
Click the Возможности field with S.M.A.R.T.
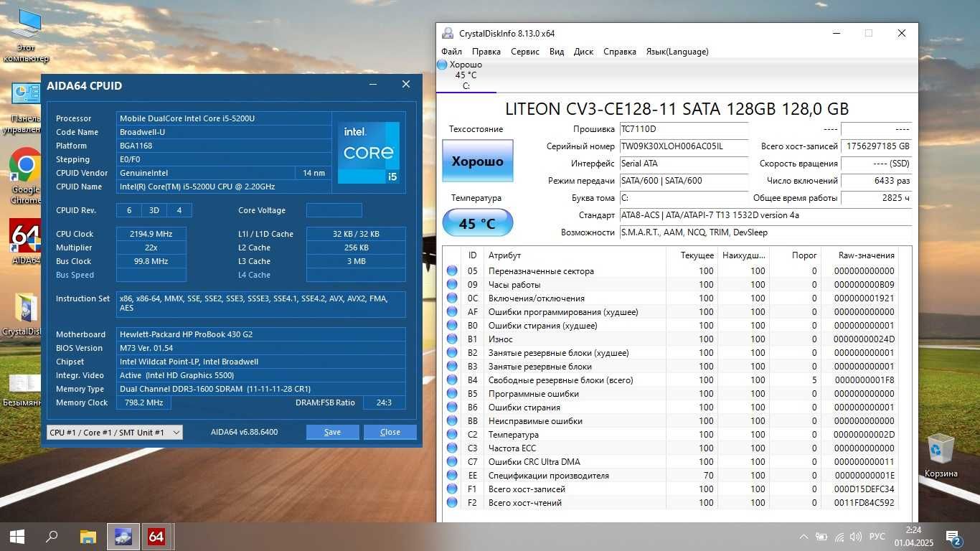tap(765, 232)
